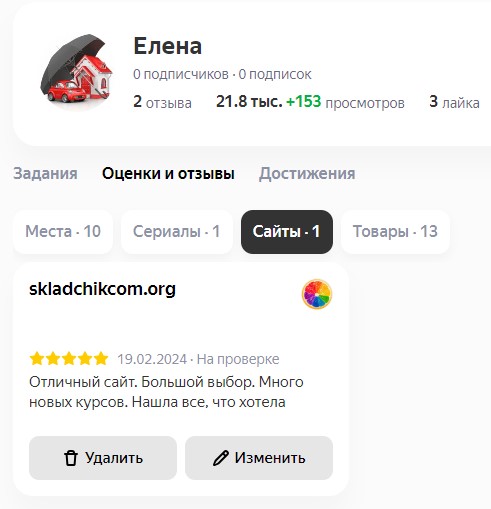The image size is (491, 509).
Task: Open the 21.8 тыс. просмотров stat
Action: (x=310, y=102)
